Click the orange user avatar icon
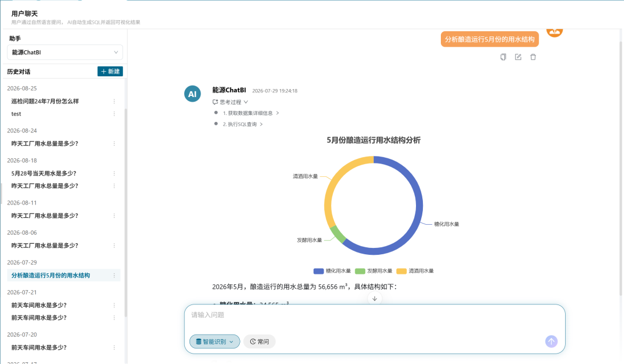The height and width of the screenshot is (364, 624). pyautogui.click(x=554, y=32)
